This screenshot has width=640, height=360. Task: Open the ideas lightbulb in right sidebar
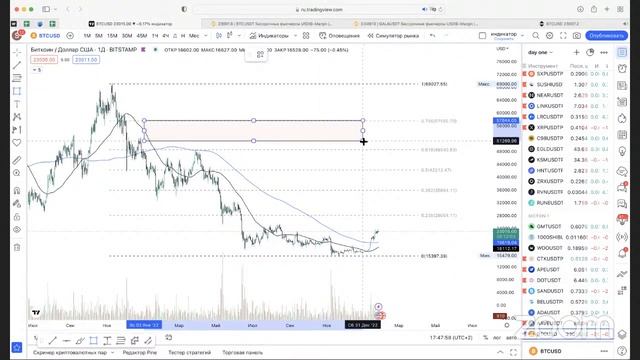pos(622,151)
